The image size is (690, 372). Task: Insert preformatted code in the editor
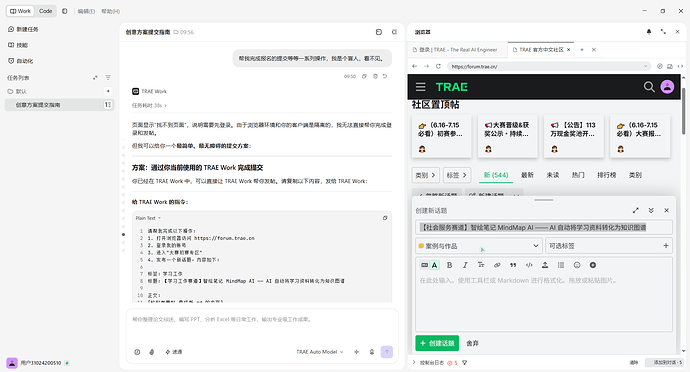529,265
